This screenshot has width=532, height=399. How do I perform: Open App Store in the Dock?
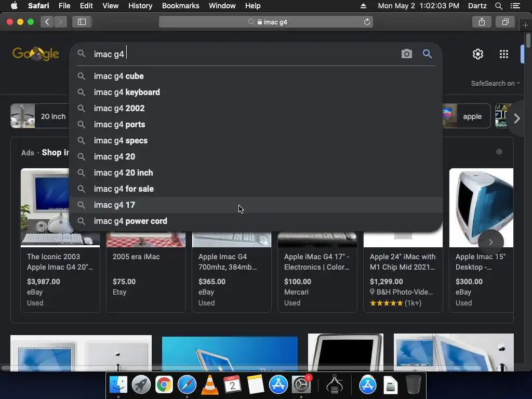tap(278, 385)
